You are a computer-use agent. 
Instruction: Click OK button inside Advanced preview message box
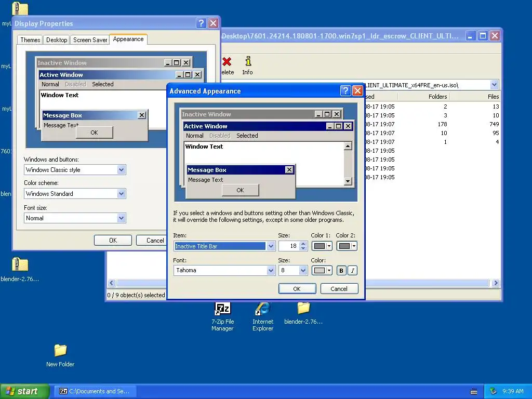click(240, 190)
